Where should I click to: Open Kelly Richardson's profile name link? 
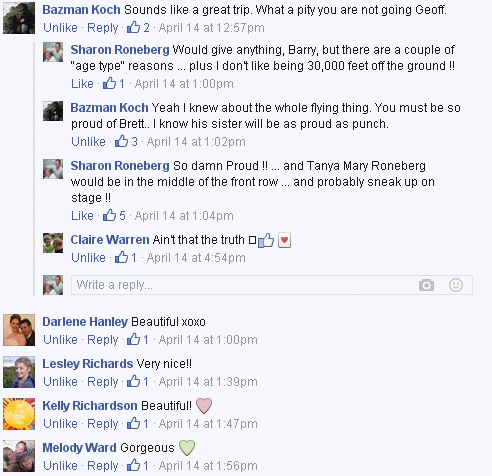pos(90,406)
